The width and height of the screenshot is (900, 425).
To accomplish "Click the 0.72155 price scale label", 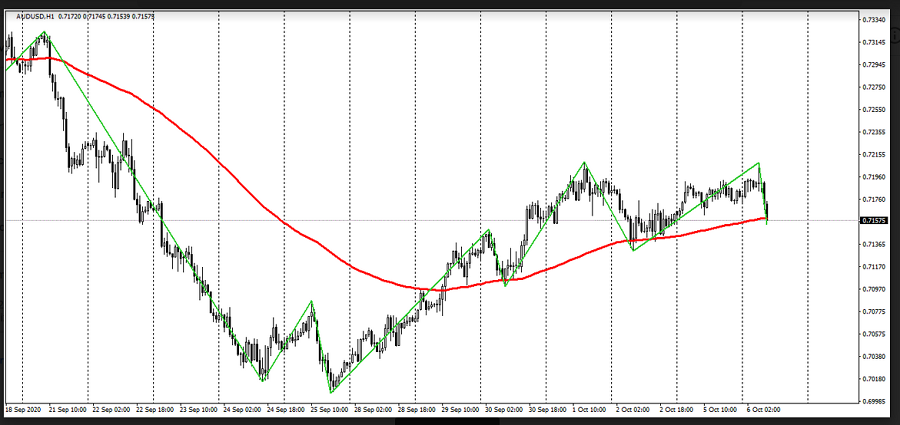I will click(873, 155).
